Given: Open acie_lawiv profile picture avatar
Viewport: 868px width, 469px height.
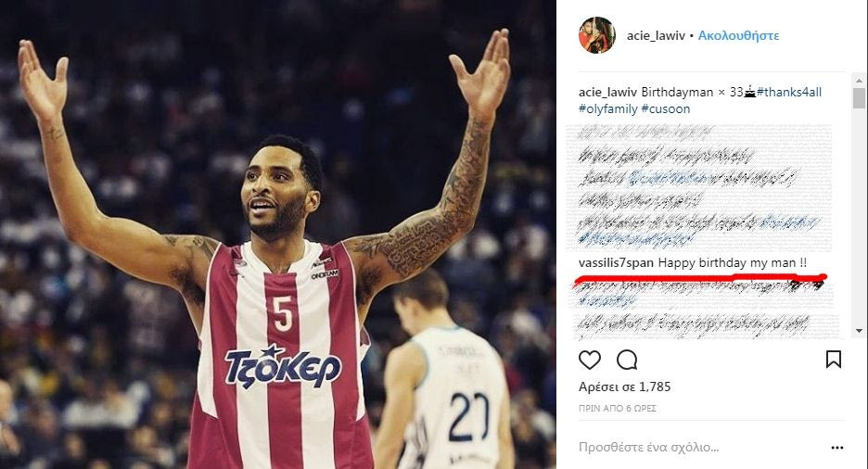Looking at the screenshot, I should click(x=597, y=35).
